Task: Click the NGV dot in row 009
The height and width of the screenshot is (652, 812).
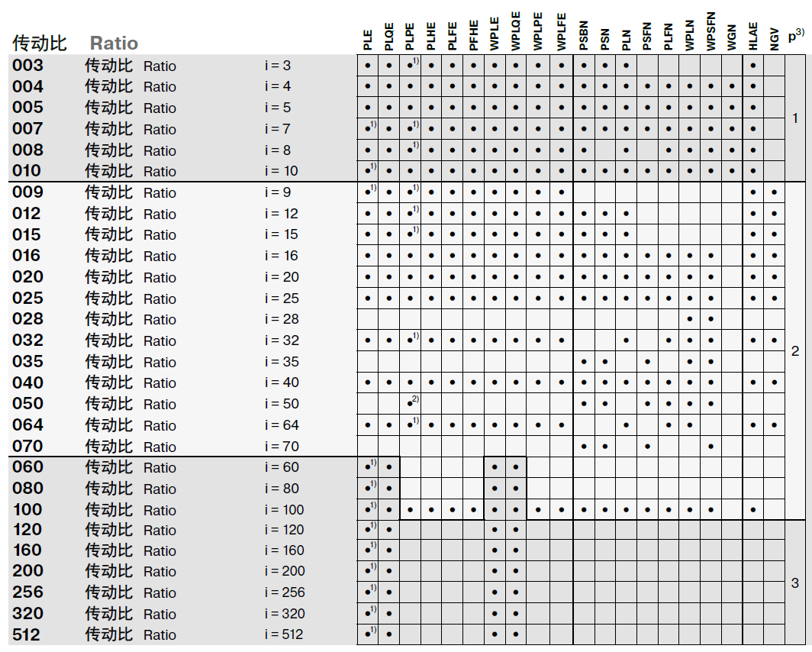Action: pyautogui.click(x=774, y=192)
